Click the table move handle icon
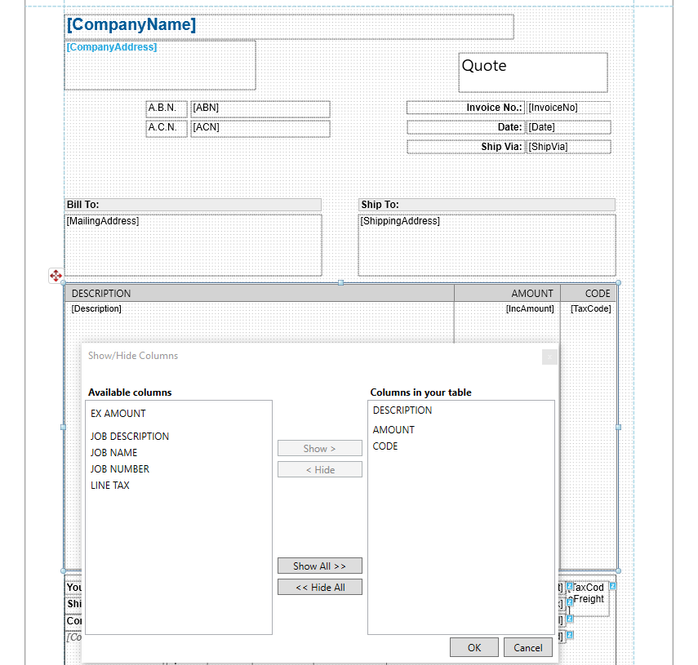The width and height of the screenshot is (698, 665). pyautogui.click(x=56, y=275)
